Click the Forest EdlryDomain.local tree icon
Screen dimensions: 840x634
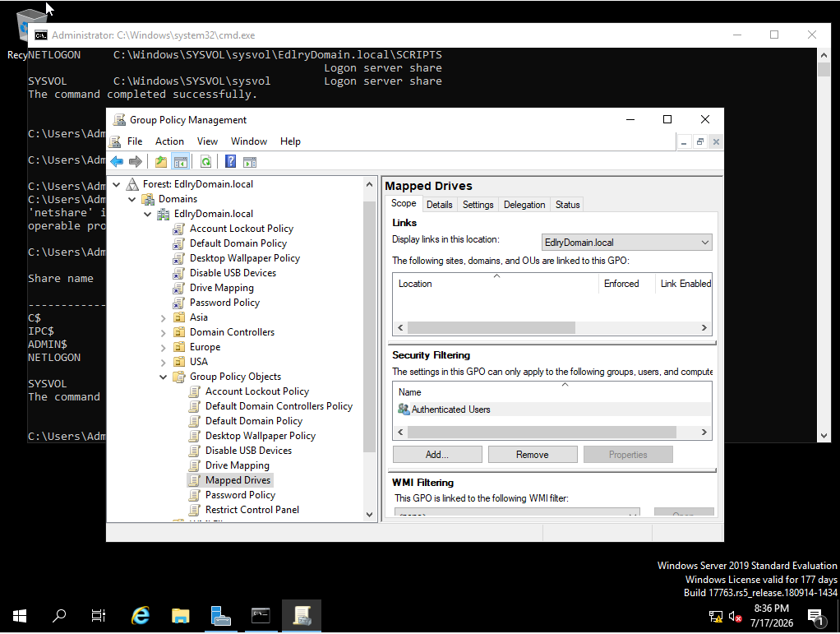pos(132,184)
